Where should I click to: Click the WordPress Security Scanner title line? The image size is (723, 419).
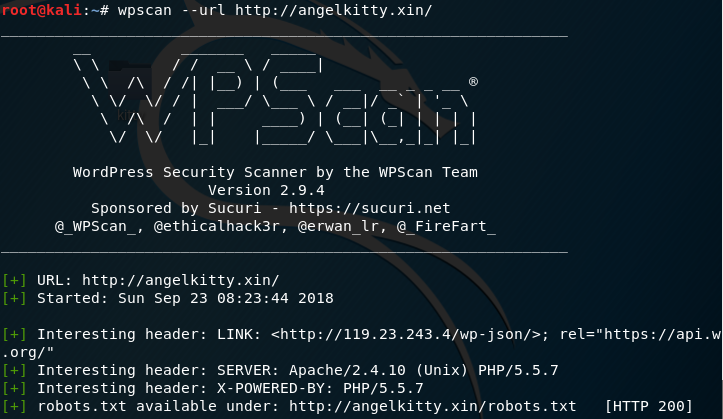[x=275, y=172]
